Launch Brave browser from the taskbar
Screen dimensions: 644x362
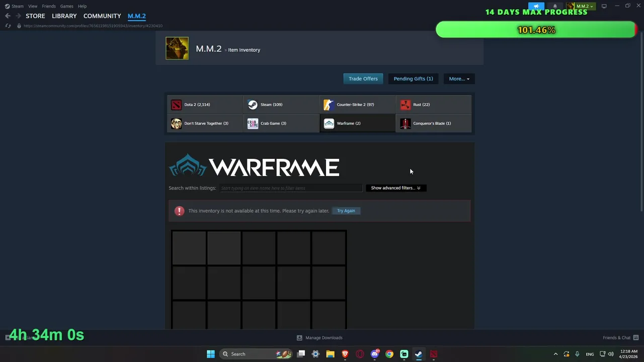[345, 354]
